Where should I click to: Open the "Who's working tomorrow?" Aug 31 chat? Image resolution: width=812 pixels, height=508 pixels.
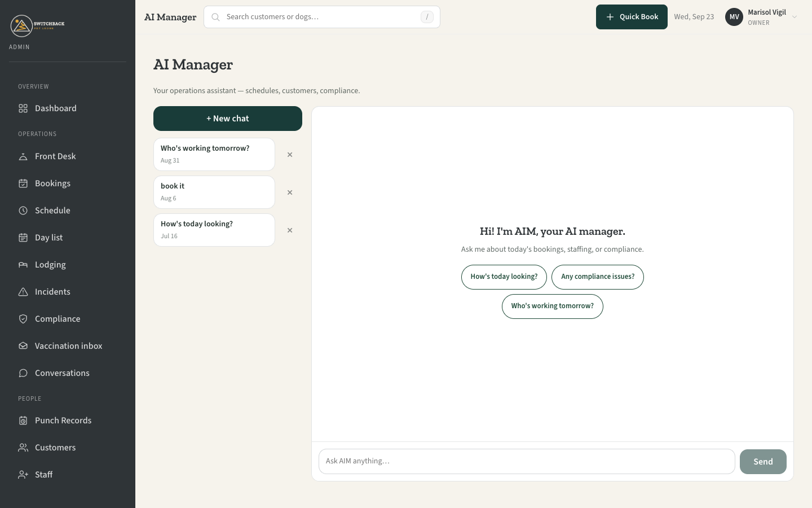tap(214, 154)
